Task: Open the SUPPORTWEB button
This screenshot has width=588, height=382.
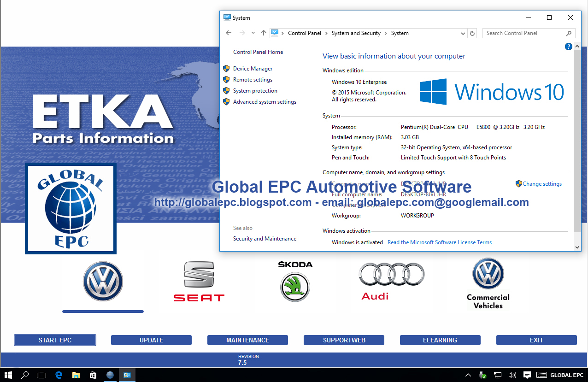Action: pyautogui.click(x=344, y=340)
